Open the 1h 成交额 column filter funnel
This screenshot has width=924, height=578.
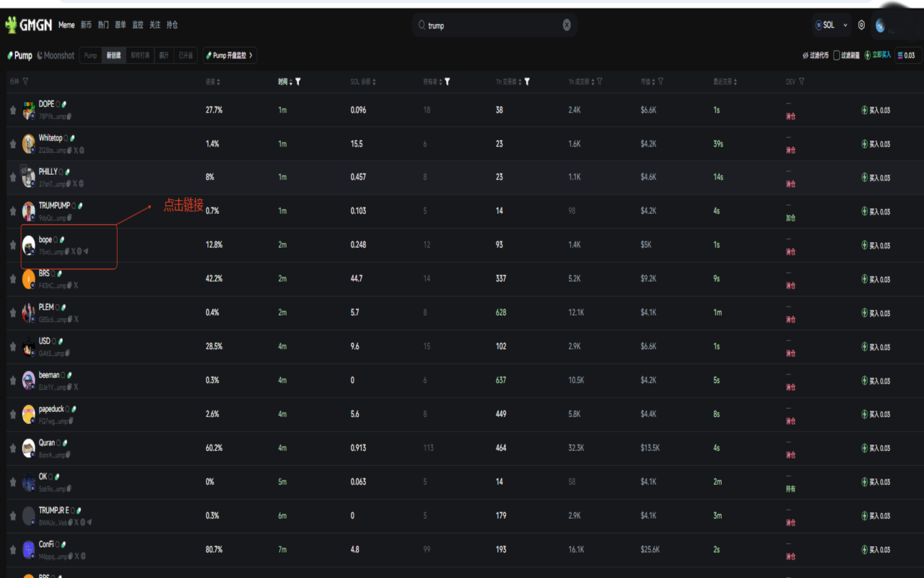[600, 82]
